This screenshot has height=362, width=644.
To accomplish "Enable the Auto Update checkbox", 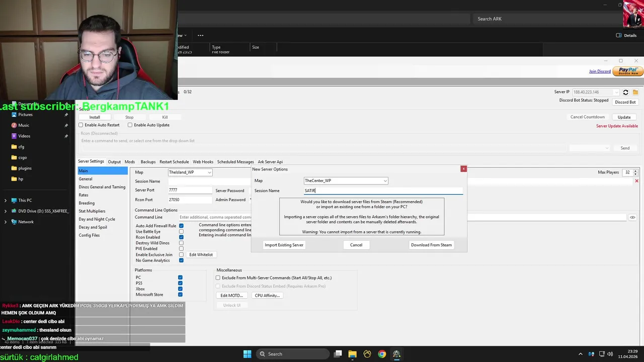I will click(x=130, y=125).
